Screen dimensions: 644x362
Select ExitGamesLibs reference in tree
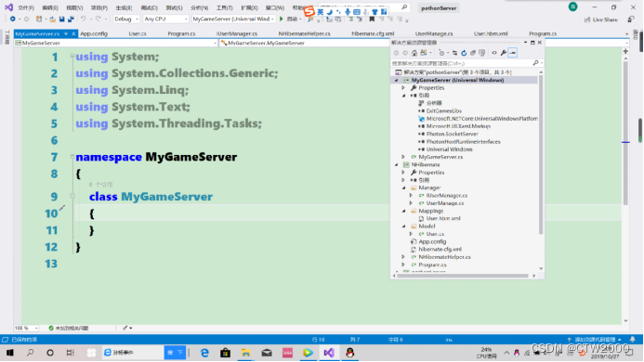443,111
